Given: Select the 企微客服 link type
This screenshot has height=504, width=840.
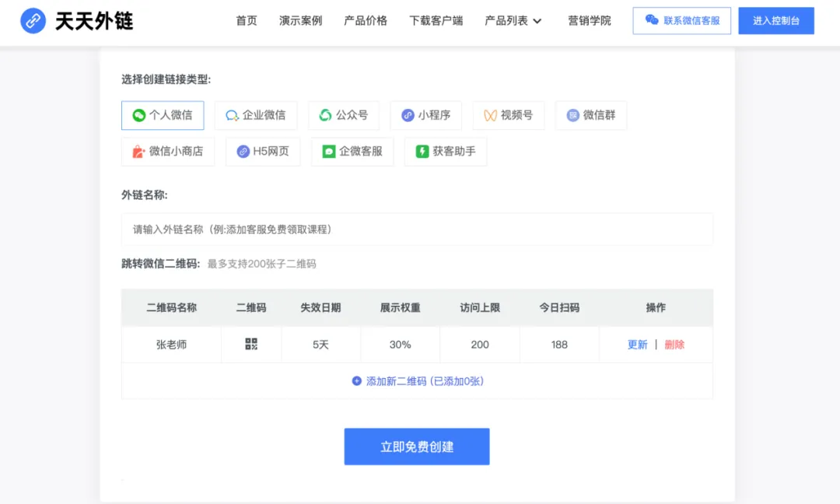Looking at the screenshot, I should coord(352,152).
